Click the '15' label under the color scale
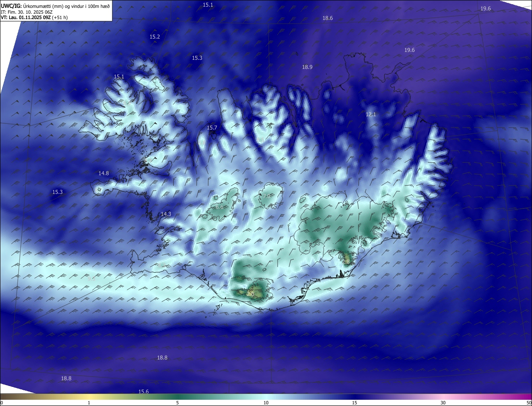 click(x=355, y=403)
